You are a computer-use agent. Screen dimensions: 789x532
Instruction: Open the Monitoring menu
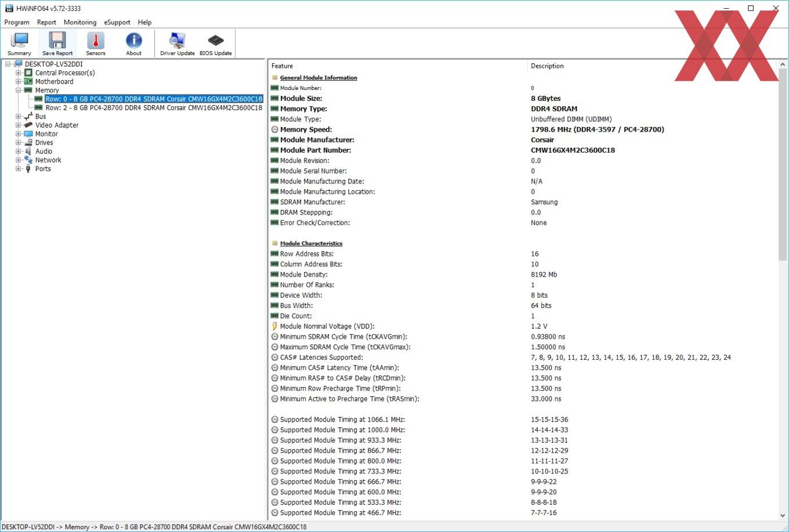pos(80,22)
